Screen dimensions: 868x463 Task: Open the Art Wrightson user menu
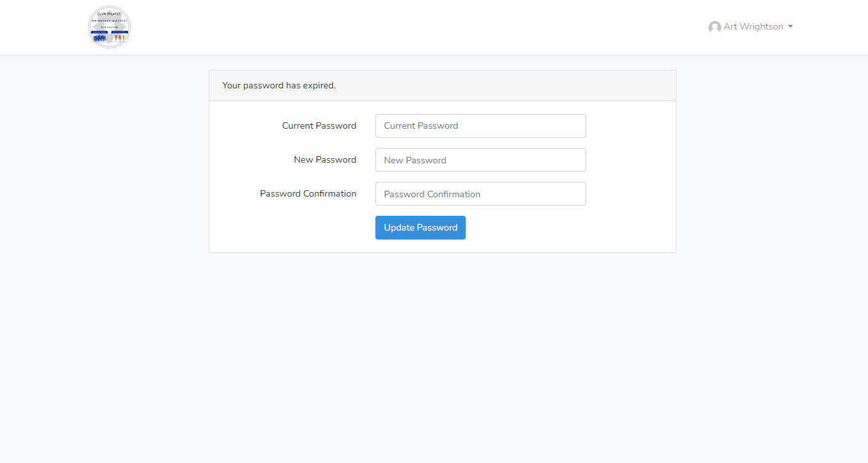click(x=753, y=27)
